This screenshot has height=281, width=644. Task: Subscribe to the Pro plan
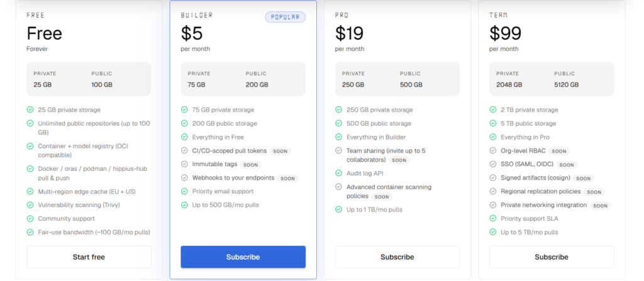point(397,256)
